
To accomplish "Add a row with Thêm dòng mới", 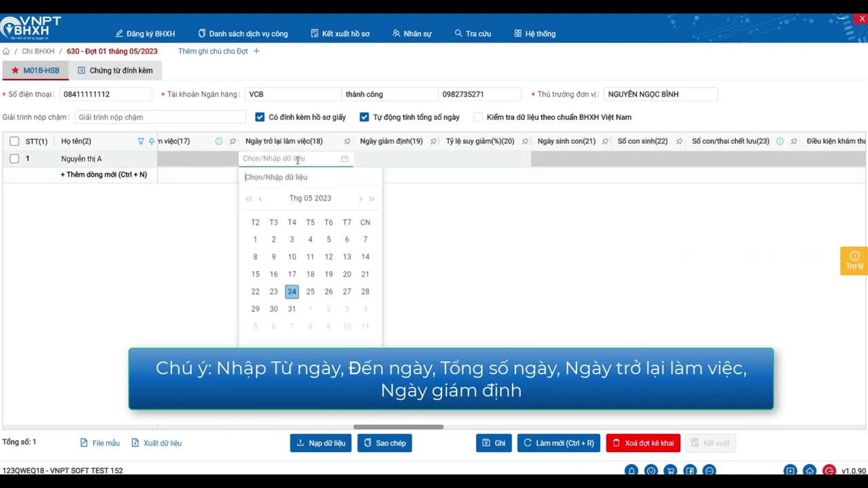I will (104, 175).
